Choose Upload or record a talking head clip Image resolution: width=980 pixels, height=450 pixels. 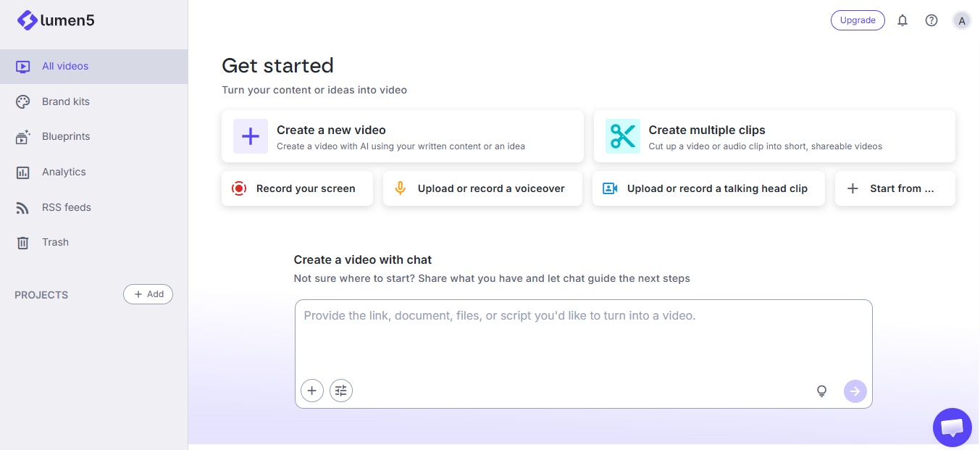(x=708, y=188)
